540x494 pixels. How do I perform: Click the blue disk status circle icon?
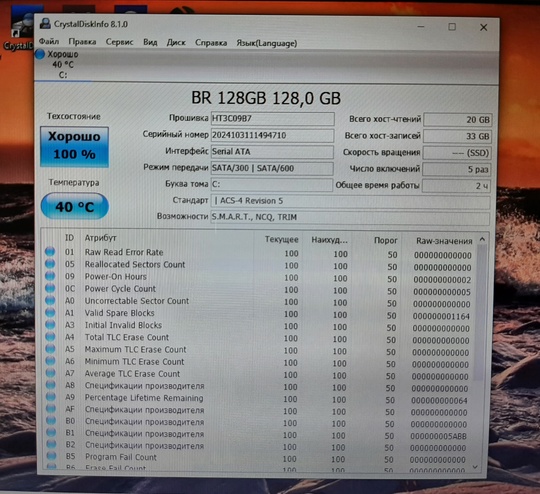point(40,54)
